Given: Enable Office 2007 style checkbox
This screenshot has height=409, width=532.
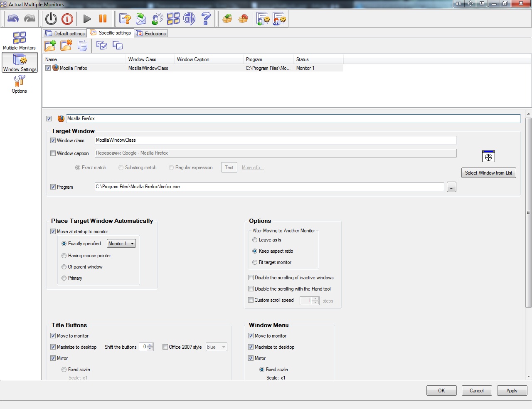Looking at the screenshot, I should (x=165, y=347).
